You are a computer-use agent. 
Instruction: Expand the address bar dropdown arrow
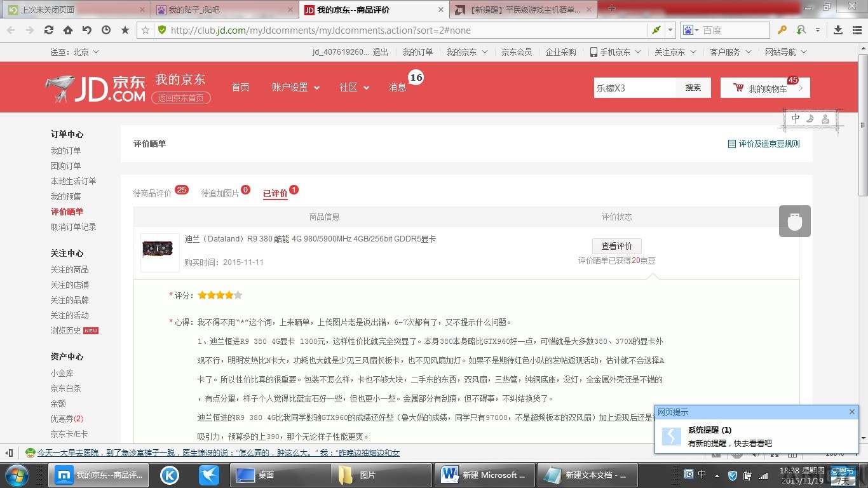(670, 30)
